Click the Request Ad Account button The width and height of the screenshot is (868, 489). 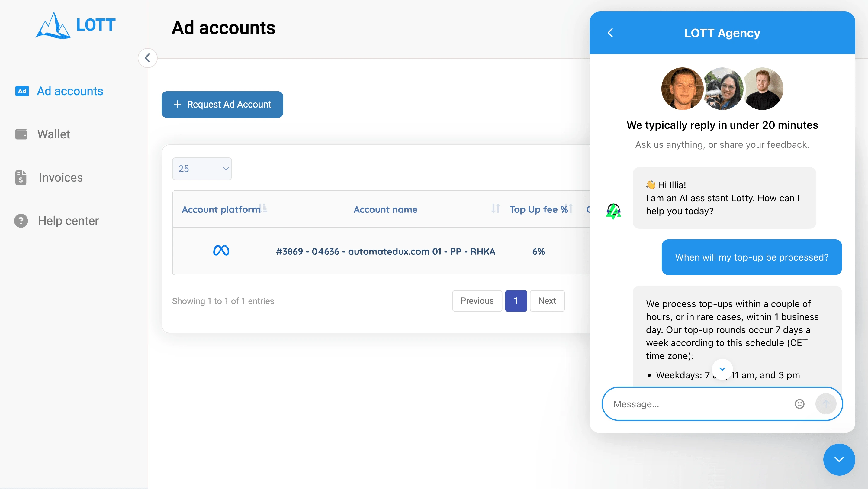coord(222,104)
